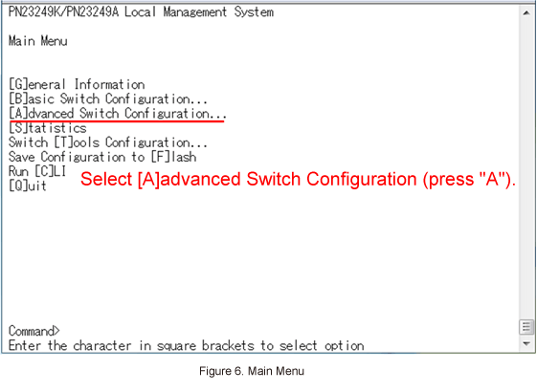The width and height of the screenshot is (537, 392).
Task: Click the scrollbar up arrow
Action: click(x=526, y=13)
